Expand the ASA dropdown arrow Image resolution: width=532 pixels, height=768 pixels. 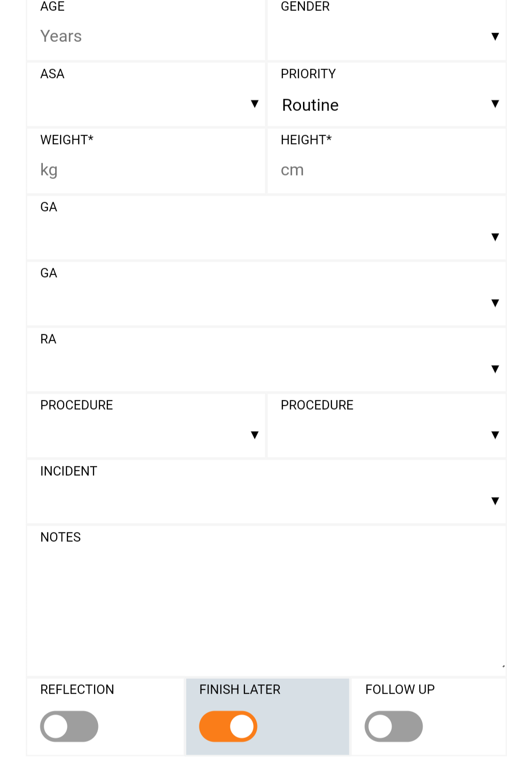pyautogui.click(x=255, y=104)
